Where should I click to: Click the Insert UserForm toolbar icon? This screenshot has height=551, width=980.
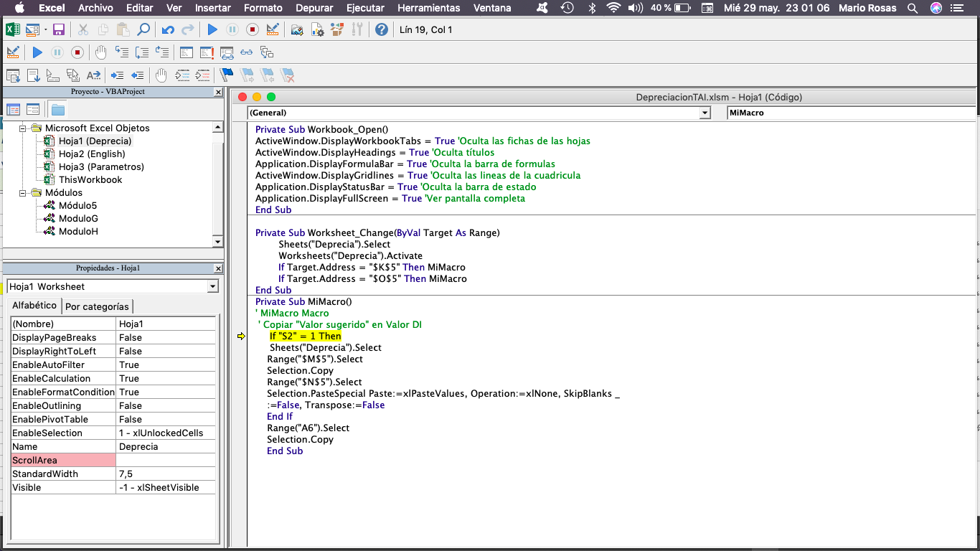(x=32, y=29)
